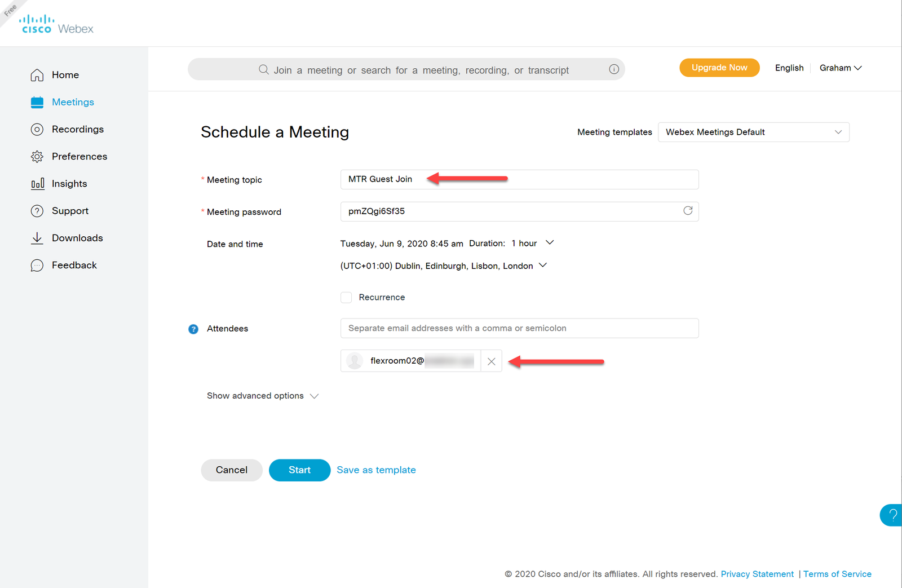This screenshot has width=902, height=588.
Task: Open the help bubble at bottom right
Action: click(x=892, y=515)
